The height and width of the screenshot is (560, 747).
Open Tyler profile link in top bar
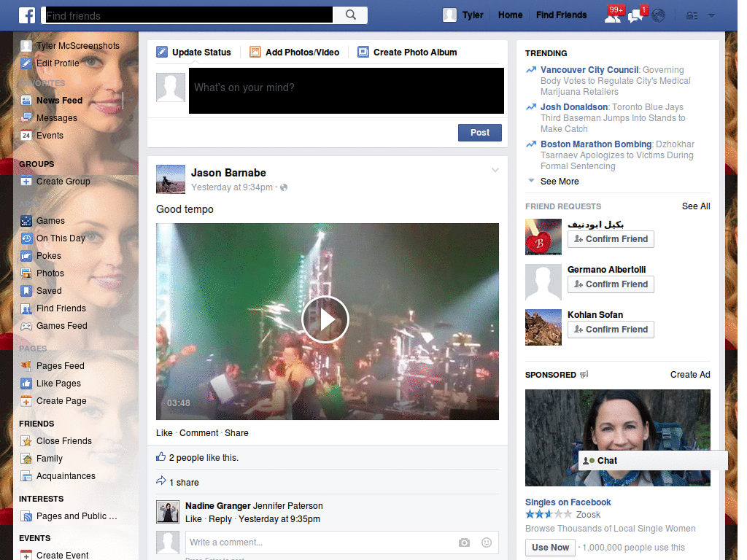tap(473, 15)
